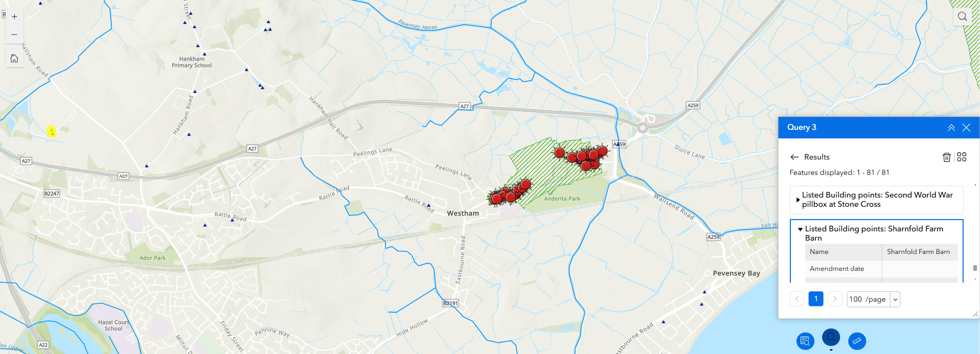Open results actions menu icon
The image size is (980, 354).
click(962, 157)
